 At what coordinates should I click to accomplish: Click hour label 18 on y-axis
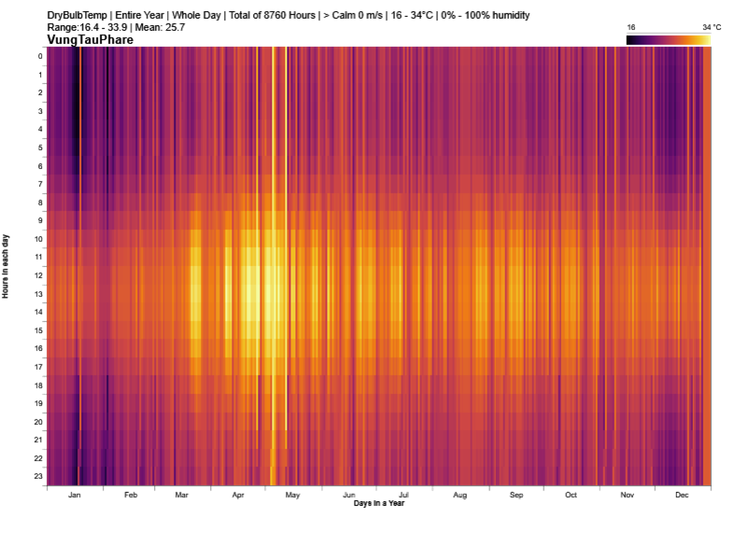click(x=38, y=385)
